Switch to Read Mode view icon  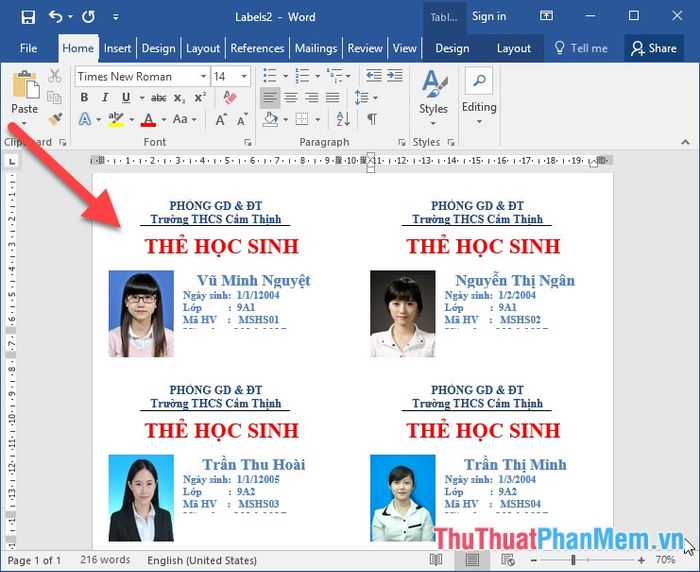[x=437, y=560]
